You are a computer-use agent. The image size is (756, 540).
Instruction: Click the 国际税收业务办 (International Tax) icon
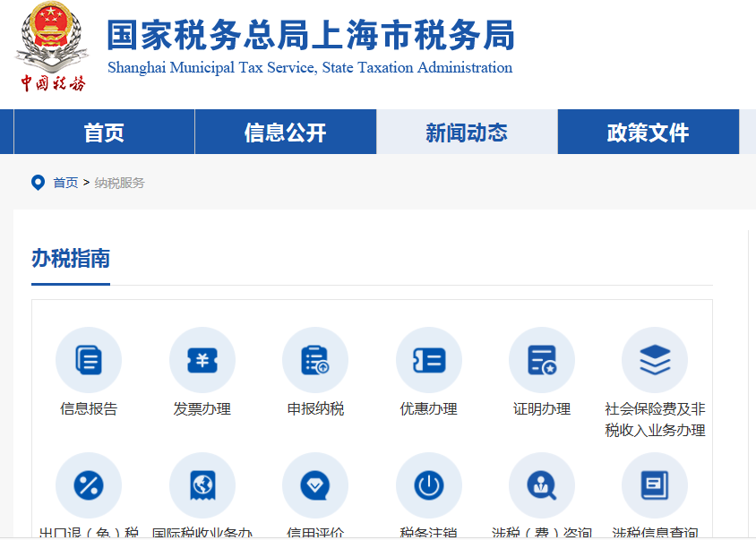point(202,484)
